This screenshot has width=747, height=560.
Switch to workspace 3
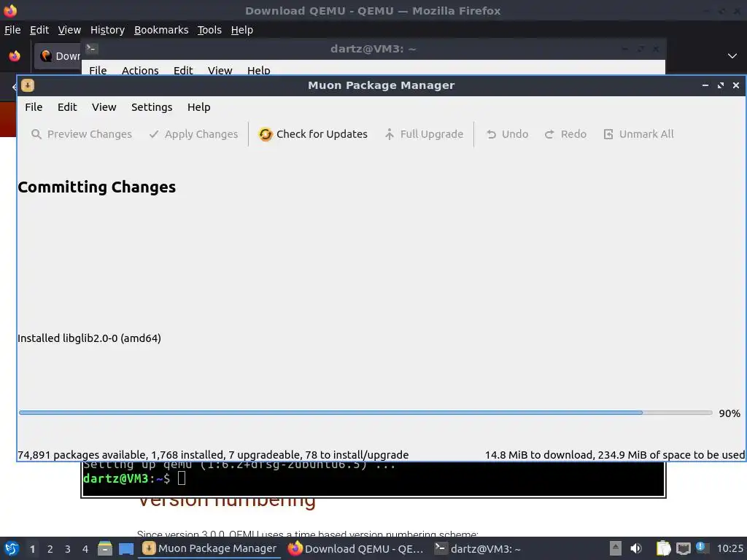tap(68, 549)
